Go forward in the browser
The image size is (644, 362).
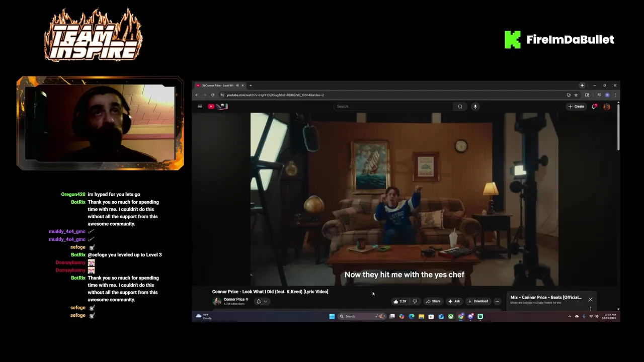point(205,95)
